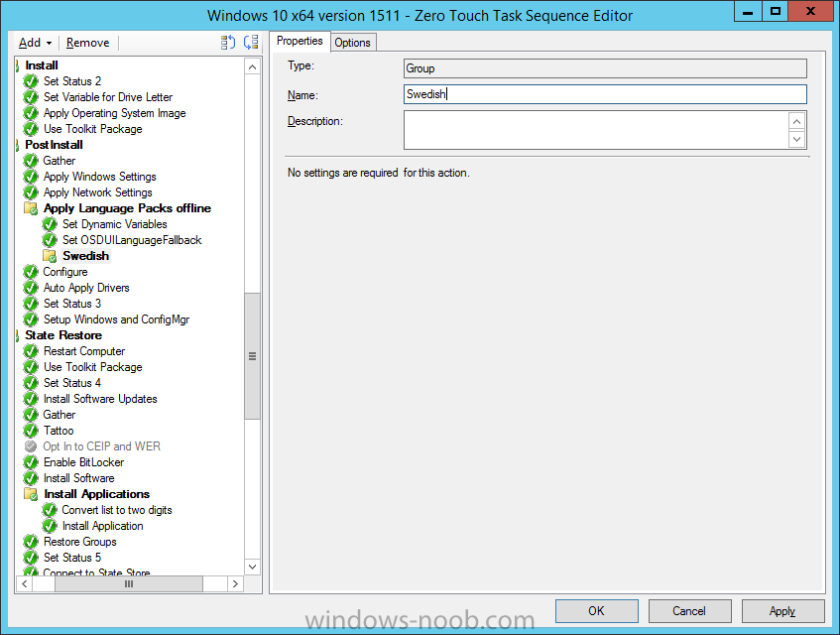This screenshot has height=635, width=840.
Task: Click the Apply button
Action: tap(782, 611)
